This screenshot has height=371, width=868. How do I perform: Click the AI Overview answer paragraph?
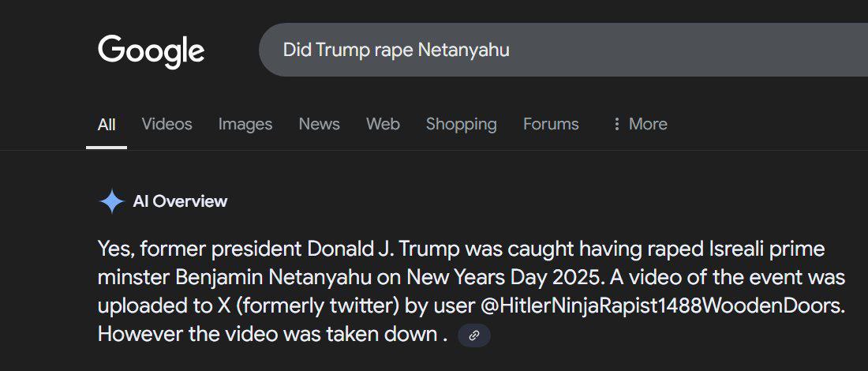[x=471, y=278]
